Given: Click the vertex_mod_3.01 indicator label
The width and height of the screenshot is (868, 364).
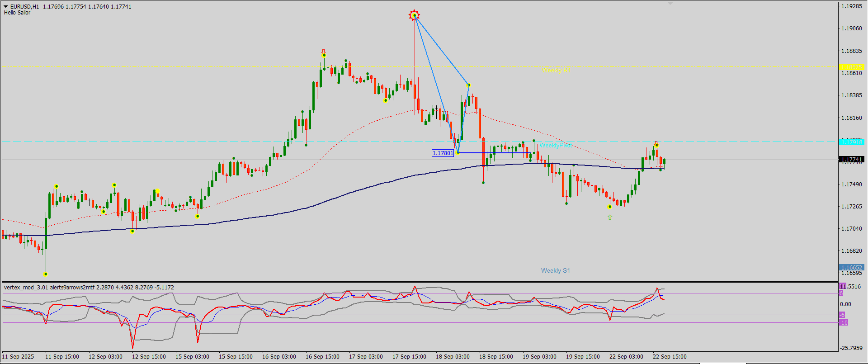Looking at the screenshot, I should coord(26,287).
